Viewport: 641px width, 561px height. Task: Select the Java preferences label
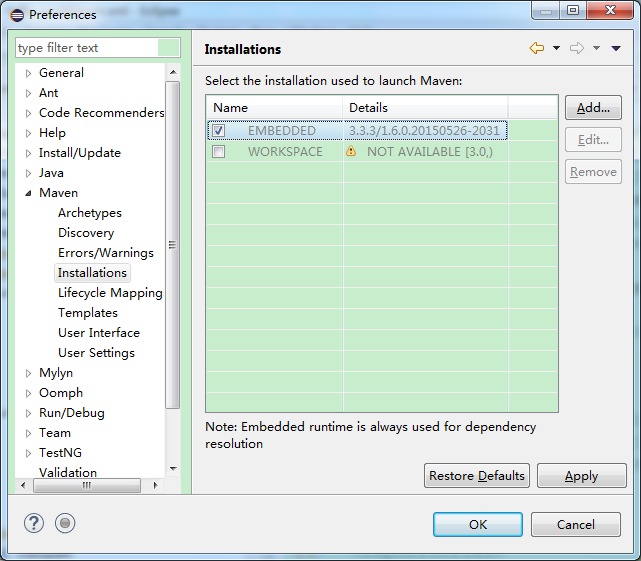tap(51, 173)
